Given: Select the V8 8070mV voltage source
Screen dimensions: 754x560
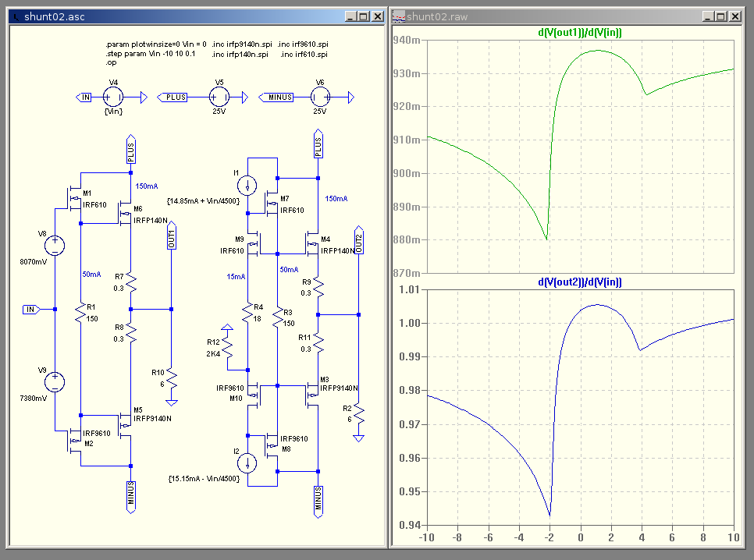Looking at the screenshot, I should (55, 246).
